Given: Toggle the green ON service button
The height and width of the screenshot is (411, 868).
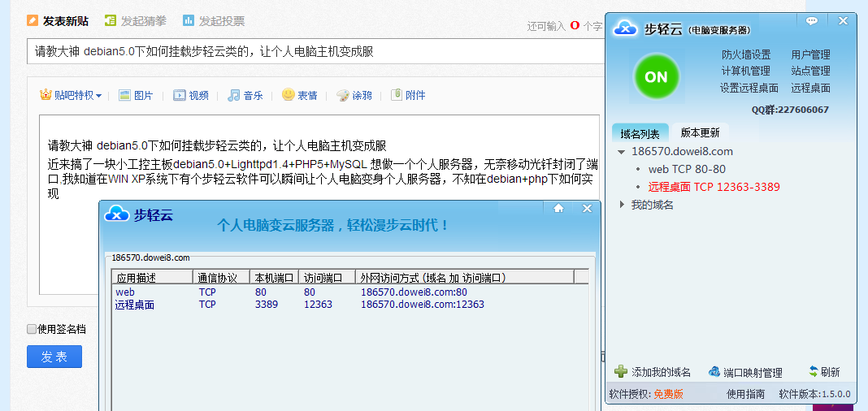Looking at the screenshot, I should click(657, 77).
